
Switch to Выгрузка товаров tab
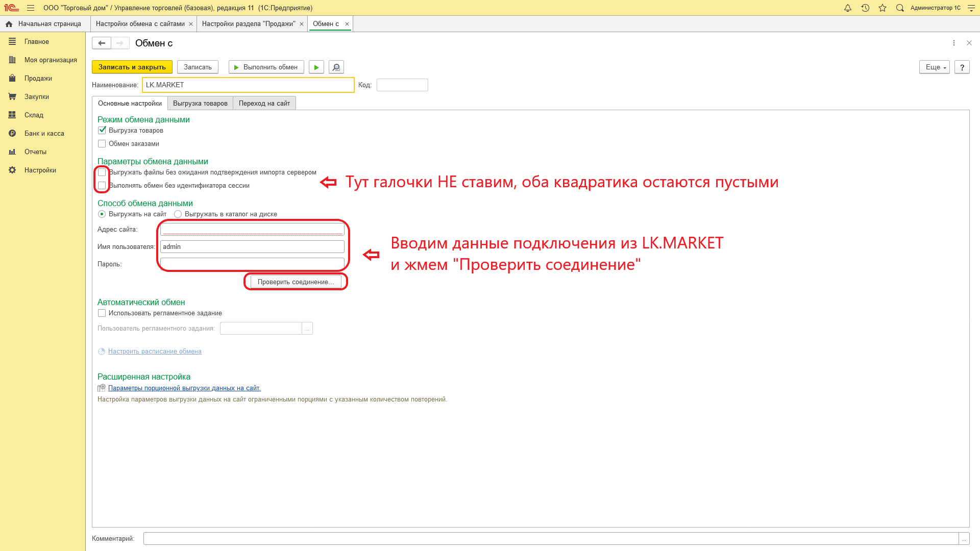(200, 103)
